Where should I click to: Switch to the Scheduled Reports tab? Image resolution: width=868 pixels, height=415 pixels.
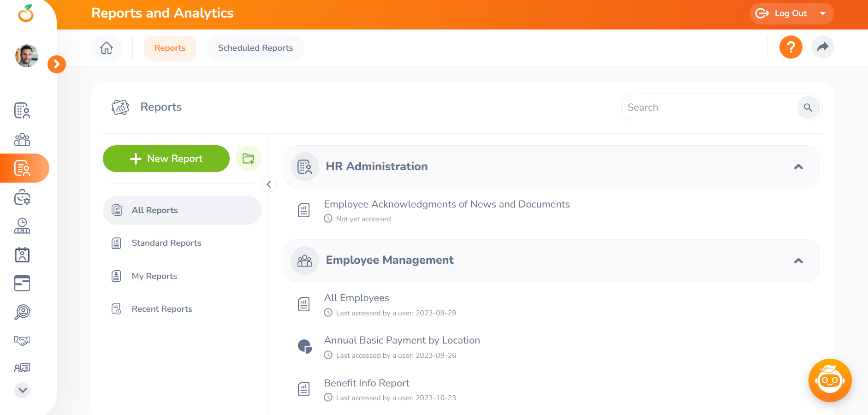[256, 48]
